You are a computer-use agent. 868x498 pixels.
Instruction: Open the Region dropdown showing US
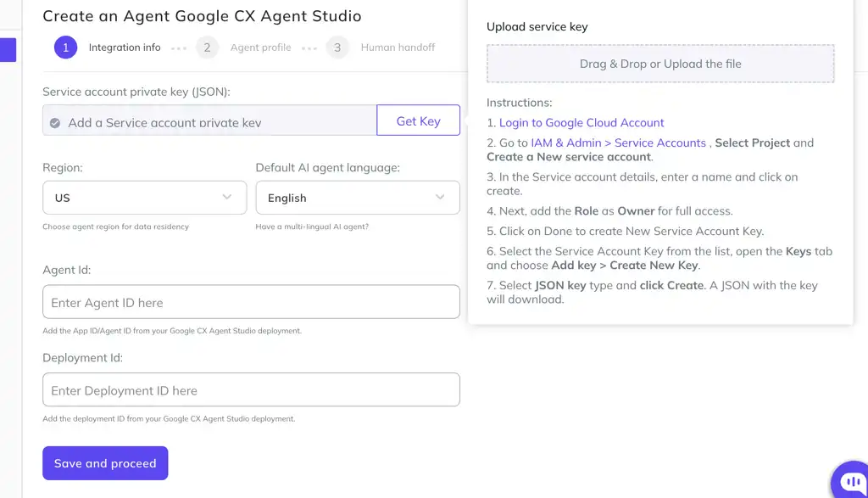point(144,197)
